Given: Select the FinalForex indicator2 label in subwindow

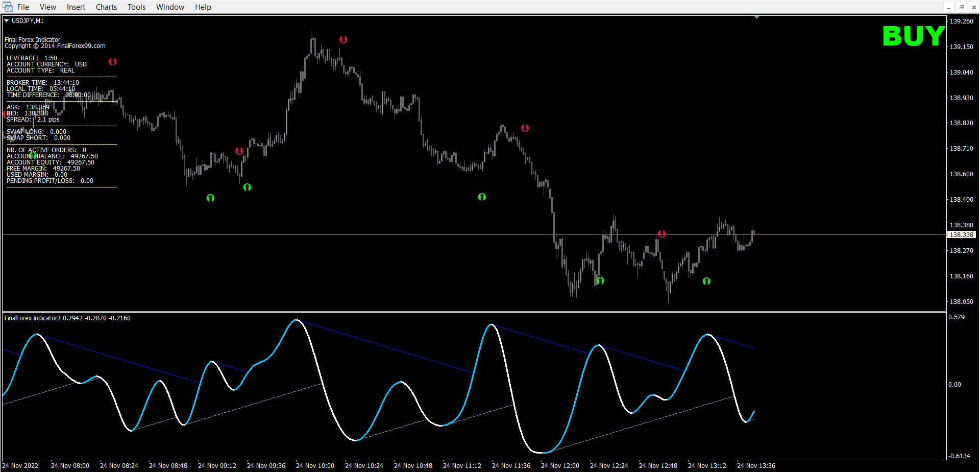Looking at the screenshot, I should [x=33, y=318].
